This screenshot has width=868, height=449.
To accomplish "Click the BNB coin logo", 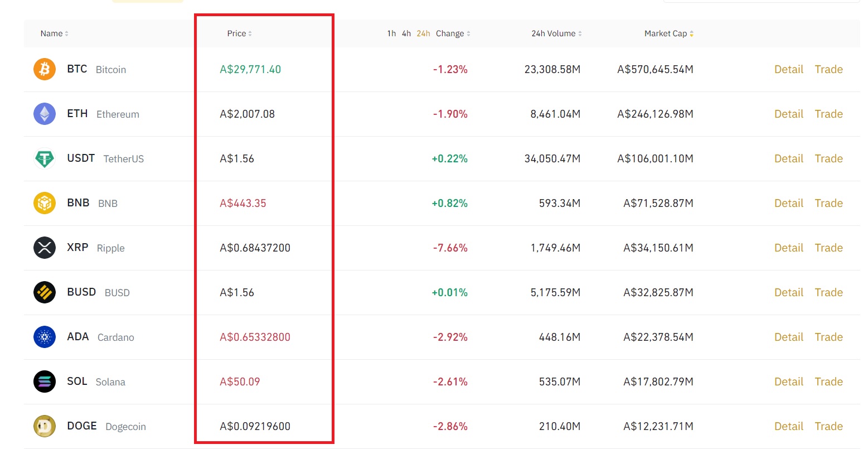I will click(x=45, y=203).
